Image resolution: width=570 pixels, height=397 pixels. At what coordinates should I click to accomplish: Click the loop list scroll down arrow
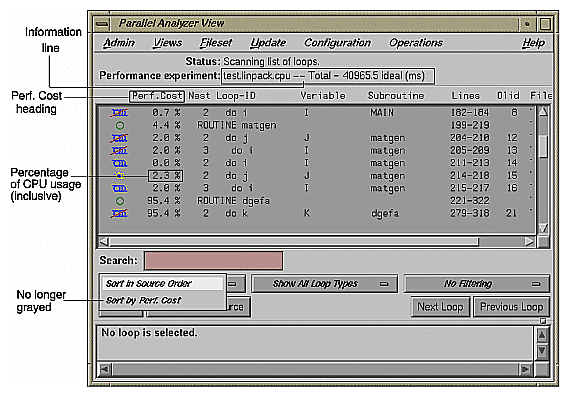click(543, 228)
